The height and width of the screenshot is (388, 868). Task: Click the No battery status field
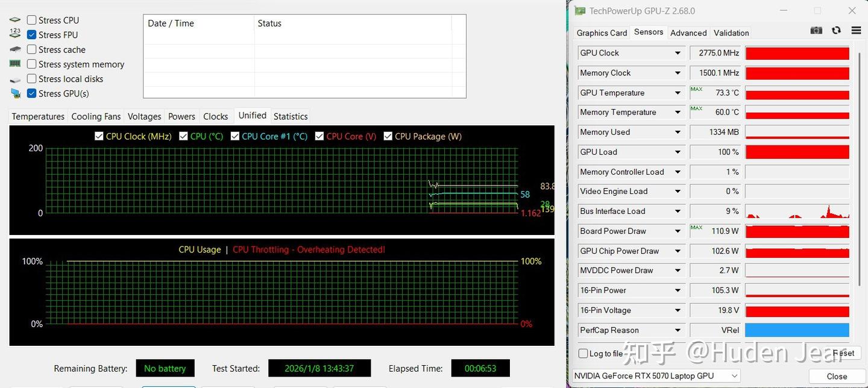(165, 368)
